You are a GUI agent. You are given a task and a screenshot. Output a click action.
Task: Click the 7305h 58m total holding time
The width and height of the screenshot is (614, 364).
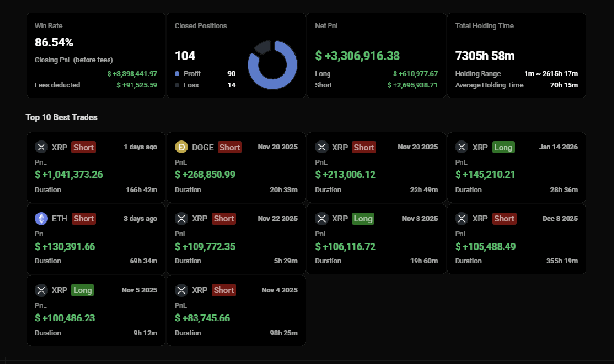[x=485, y=56]
